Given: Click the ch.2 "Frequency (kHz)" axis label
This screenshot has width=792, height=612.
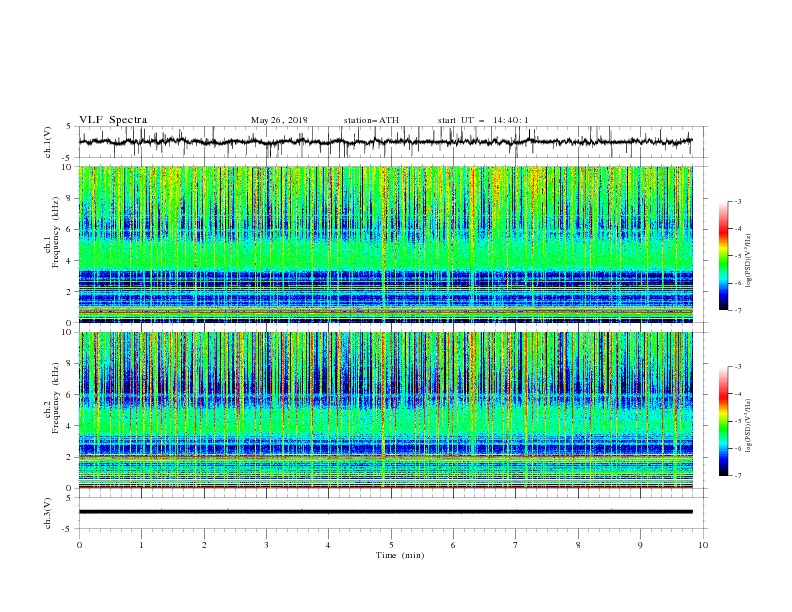Looking at the screenshot, I should point(55,398).
